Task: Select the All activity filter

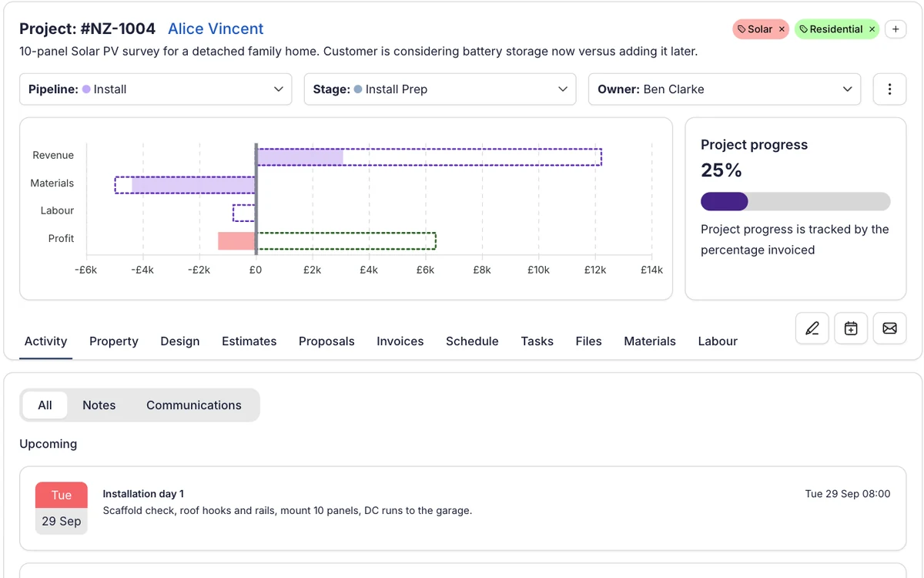Action: (x=45, y=405)
